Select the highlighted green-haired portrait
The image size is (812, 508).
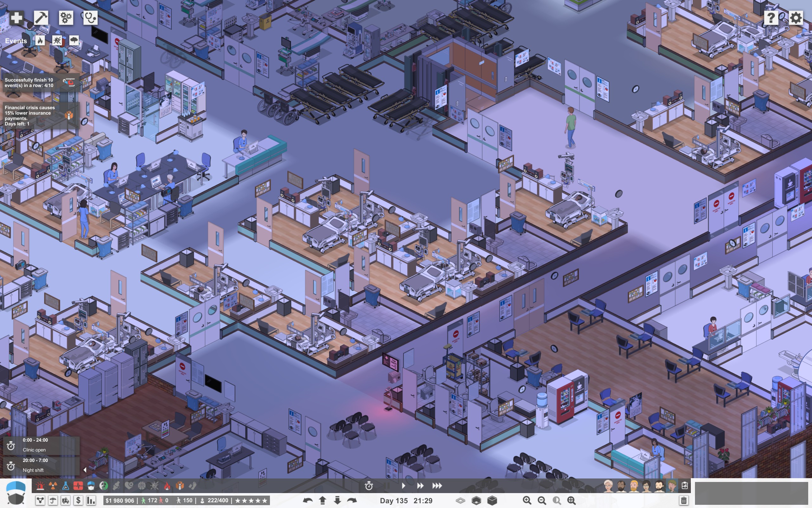(672, 486)
